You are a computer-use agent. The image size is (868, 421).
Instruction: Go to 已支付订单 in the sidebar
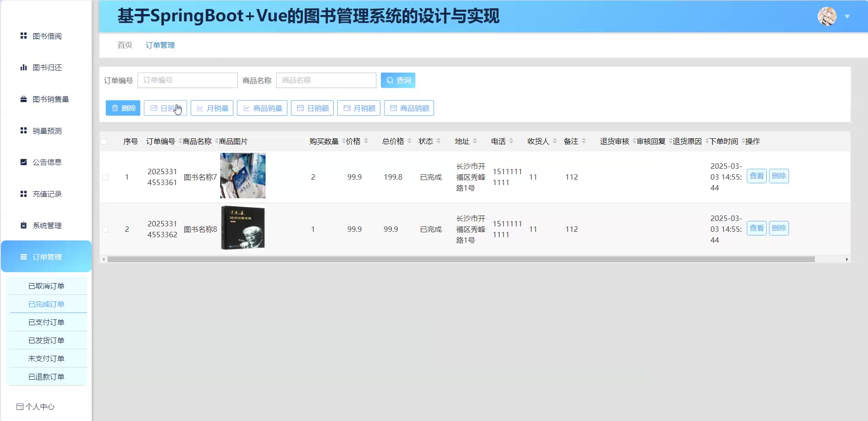click(46, 322)
